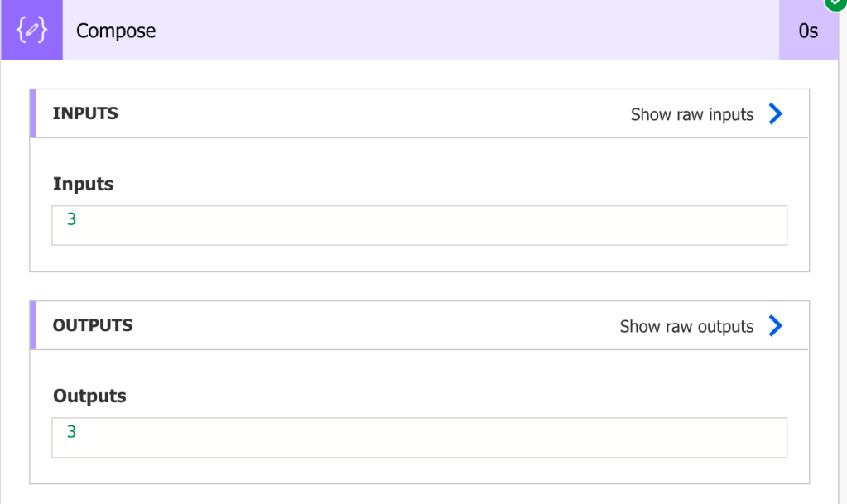Screen dimensions: 847x504
Task: Click the OUTPUTS section heading
Action: [x=93, y=325]
